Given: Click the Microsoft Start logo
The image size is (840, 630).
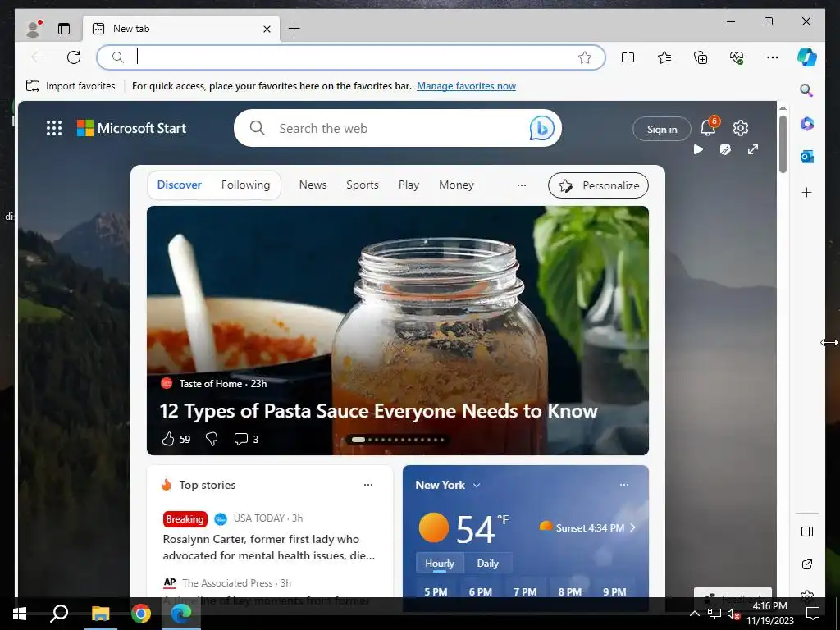Looking at the screenshot, I should click(132, 128).
